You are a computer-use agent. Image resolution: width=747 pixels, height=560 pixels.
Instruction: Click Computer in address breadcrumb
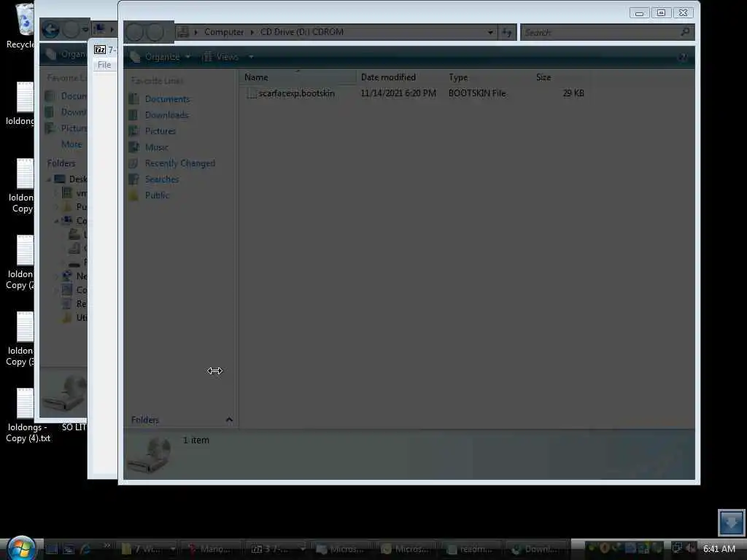(224, 32)
